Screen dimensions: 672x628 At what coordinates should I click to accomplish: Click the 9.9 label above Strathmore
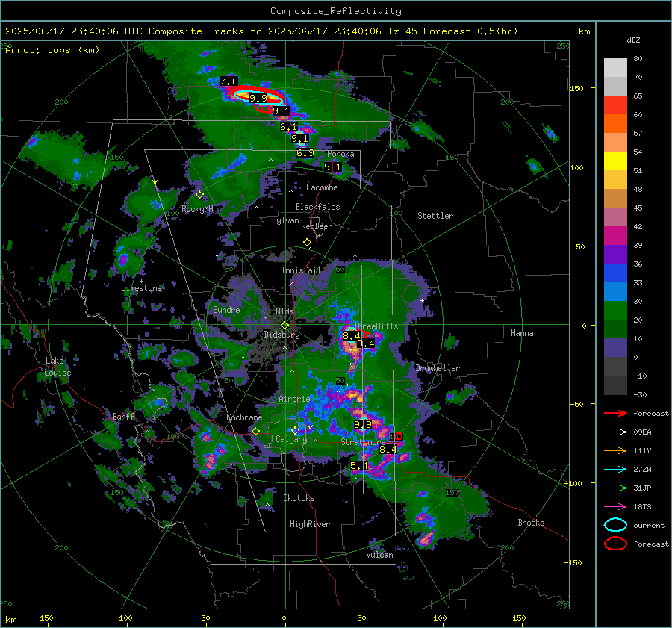click(x=363, y=424)
